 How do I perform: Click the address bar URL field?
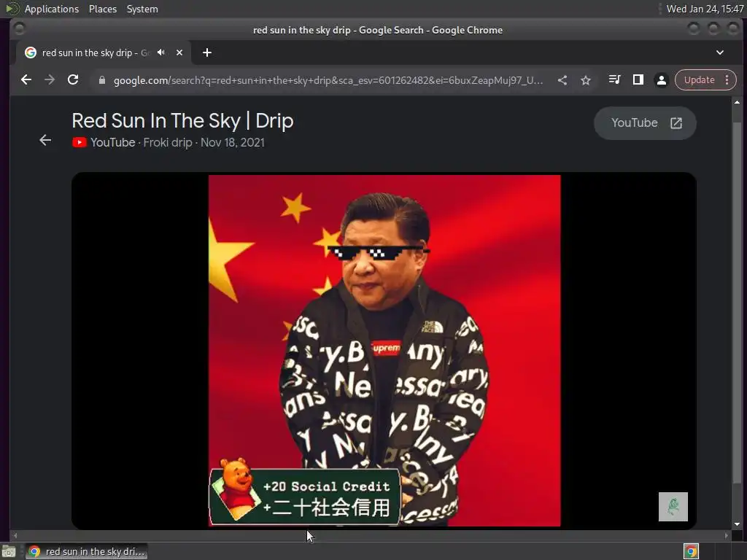328,80
